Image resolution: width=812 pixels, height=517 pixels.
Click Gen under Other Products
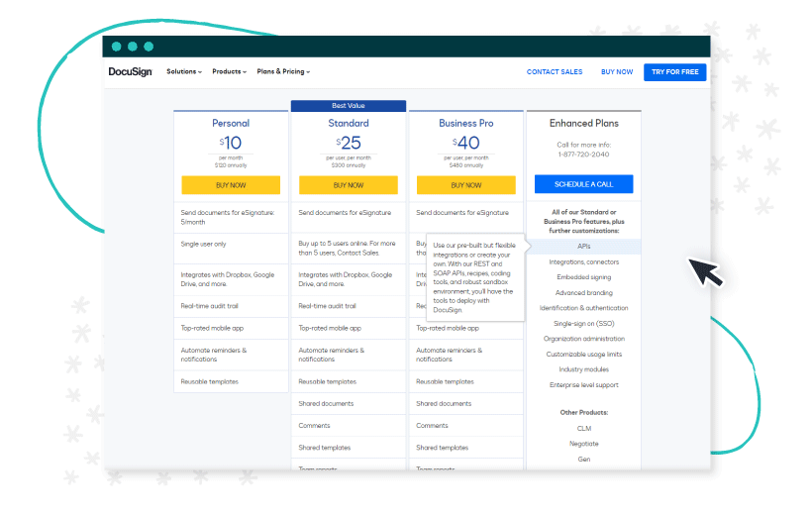click(x=583, y=459)
